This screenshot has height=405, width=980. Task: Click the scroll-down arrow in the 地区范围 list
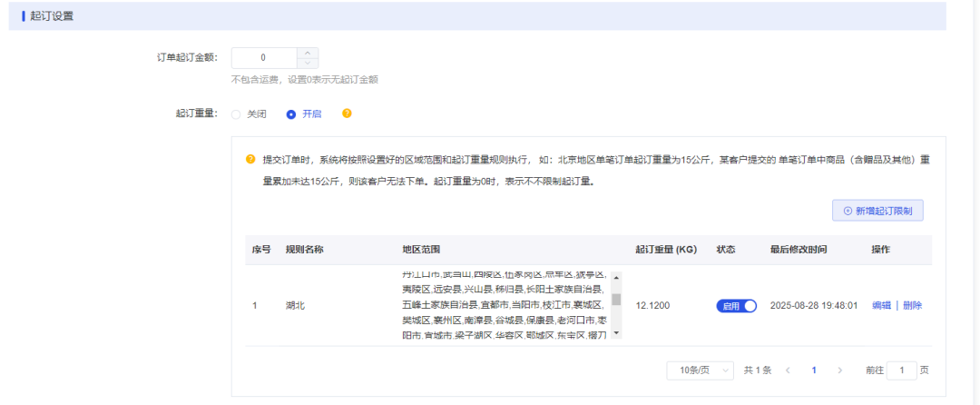pos(616,333)
